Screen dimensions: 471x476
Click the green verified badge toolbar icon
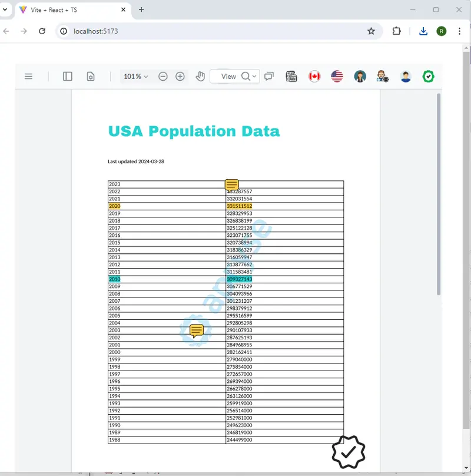click(x=428, y=76)
